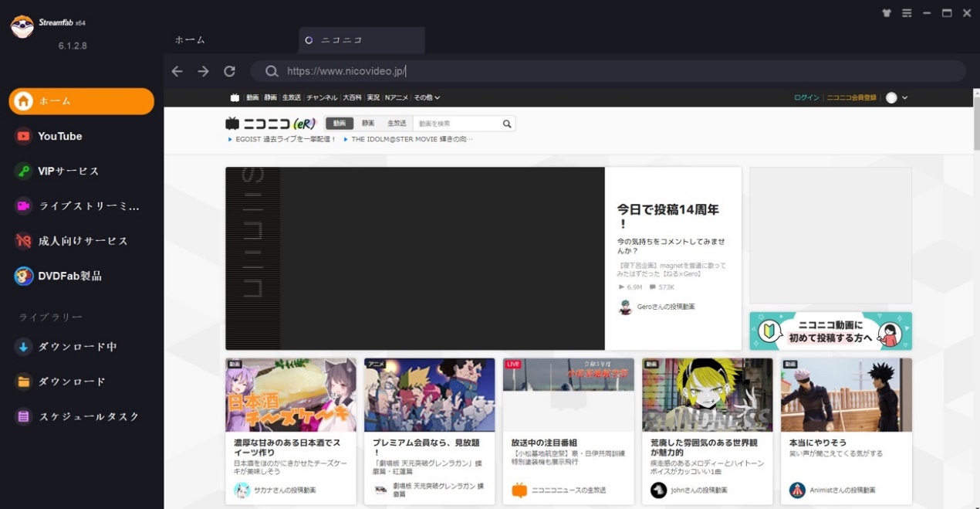Open Nアニメ in niconico top navigation
980x509 pixels.
coord(397,98)
